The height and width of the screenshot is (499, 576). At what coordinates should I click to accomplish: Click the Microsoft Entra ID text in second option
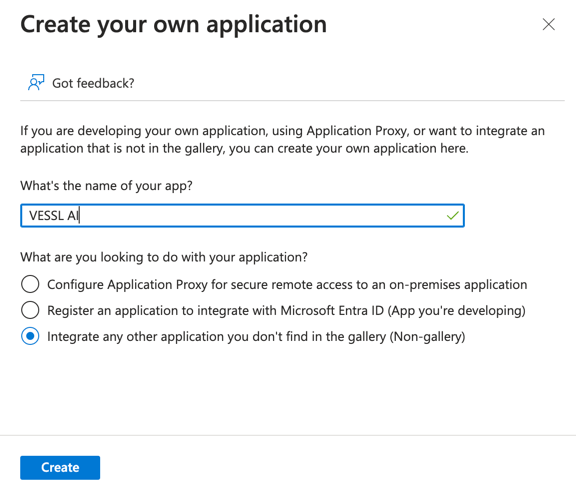[332, 310]
